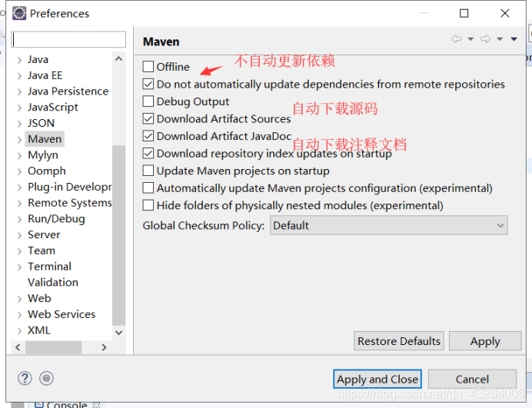The image size is (532, 408).
Task: Click the tree horizontal scroll right arrow
Action: [x=104, y=347]
